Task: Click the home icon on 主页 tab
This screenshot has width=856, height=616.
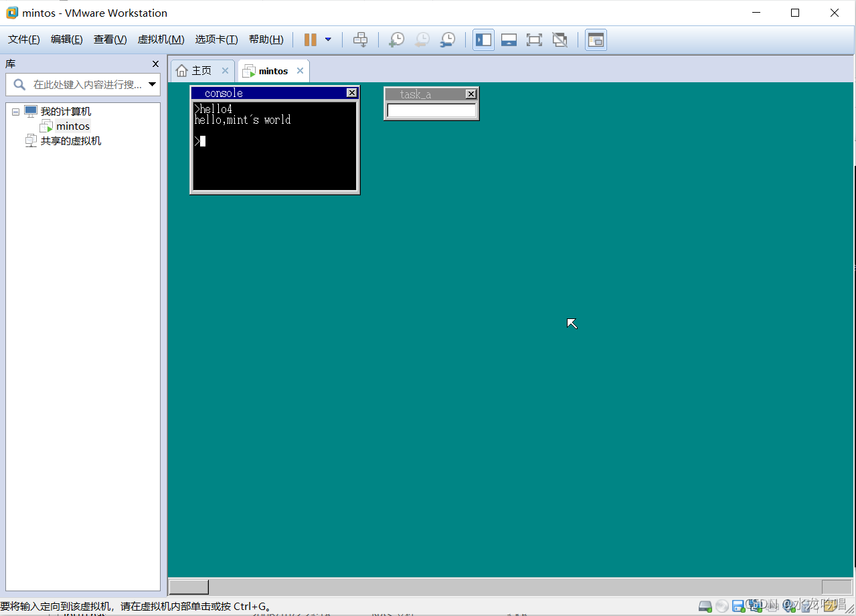Action: click(x=181, y=70)
